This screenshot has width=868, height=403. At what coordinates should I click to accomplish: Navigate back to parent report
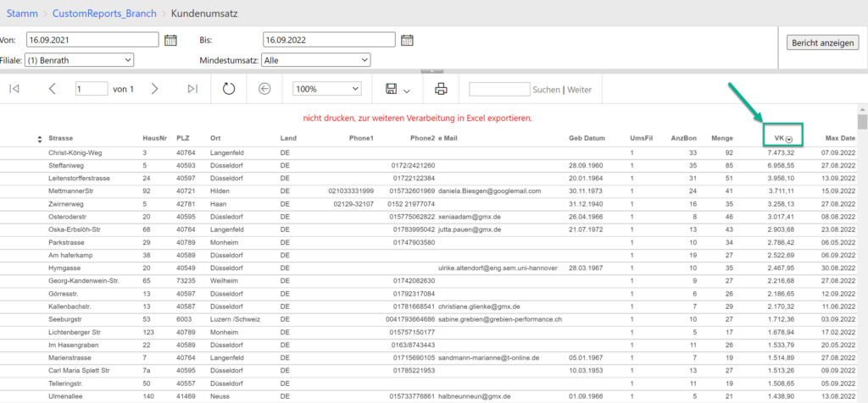(x=264, y=89)
